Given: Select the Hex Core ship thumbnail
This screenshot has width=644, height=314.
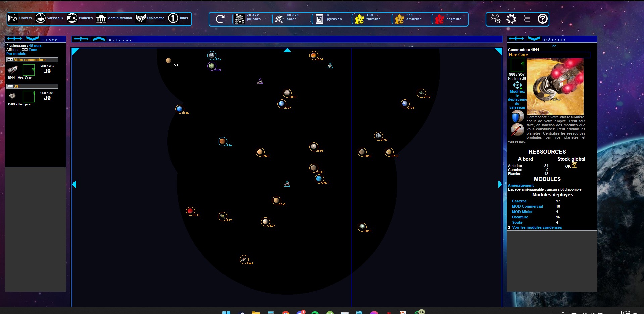Looking at the screenshot, I should [x=12, y=70].
